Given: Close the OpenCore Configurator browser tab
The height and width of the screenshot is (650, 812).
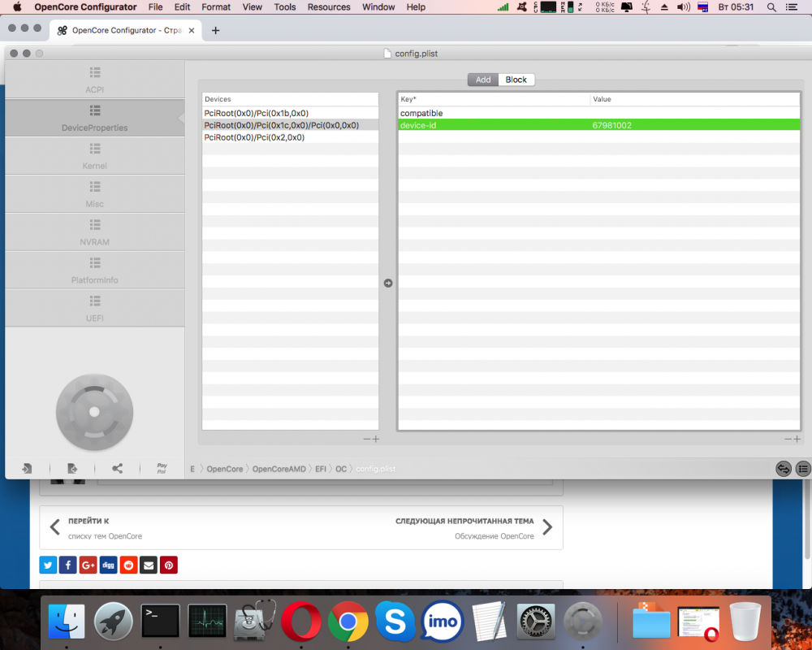Looking at the screenshot, I should click(x=192, y=30).
